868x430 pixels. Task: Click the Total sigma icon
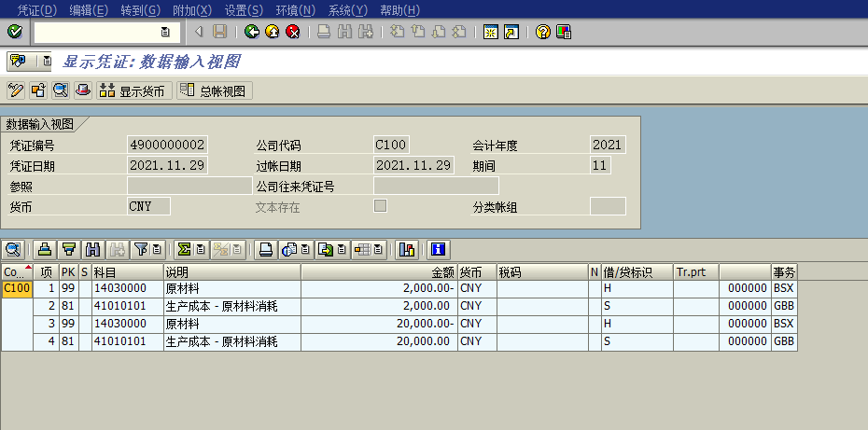pyautogui.click(x=185, y=250)
